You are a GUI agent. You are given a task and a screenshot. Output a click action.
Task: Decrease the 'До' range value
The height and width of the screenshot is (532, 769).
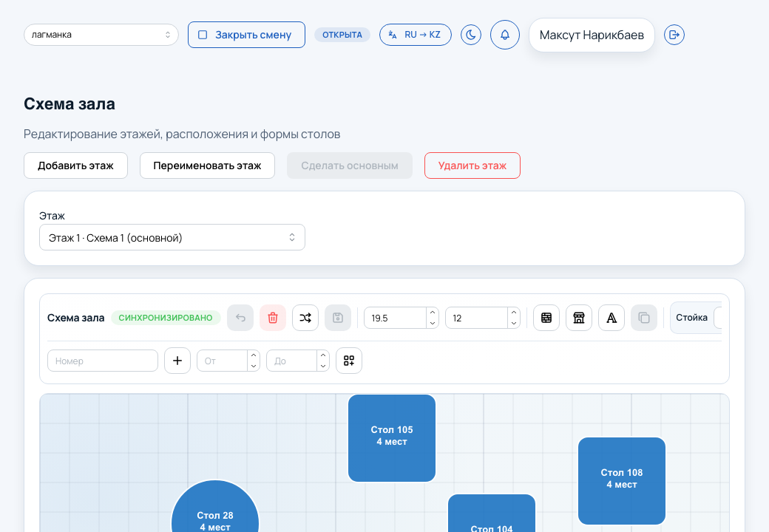coord(323,366)
